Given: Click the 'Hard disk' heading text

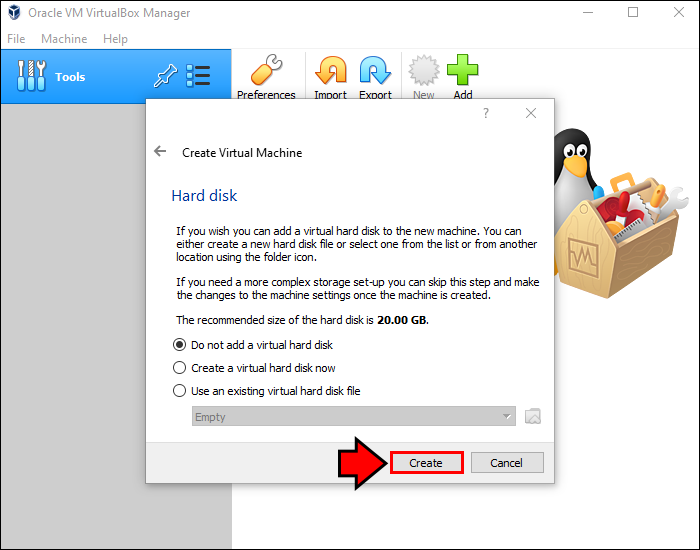Looking at the screenshot, I should coord(204,196).
